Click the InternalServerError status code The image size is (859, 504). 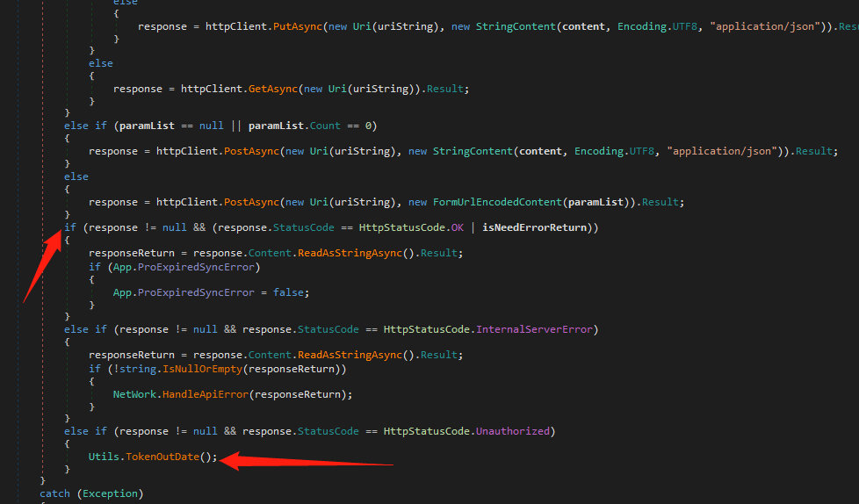pos(536,329)
